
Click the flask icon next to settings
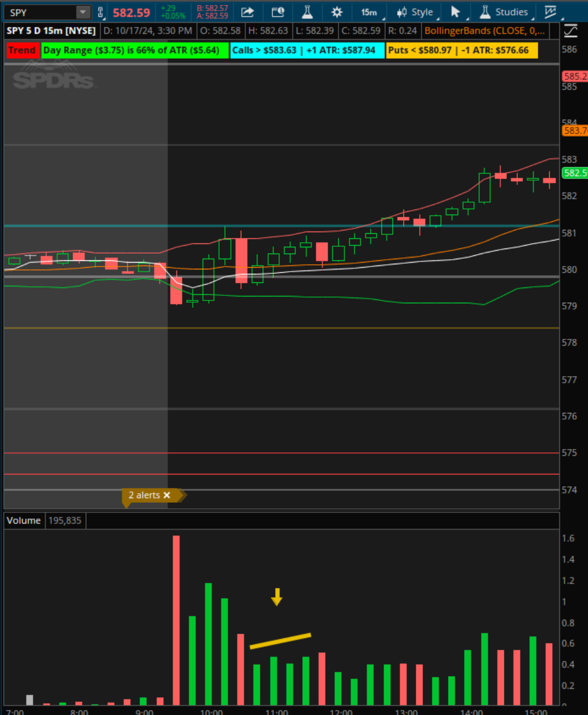(307, 12)
